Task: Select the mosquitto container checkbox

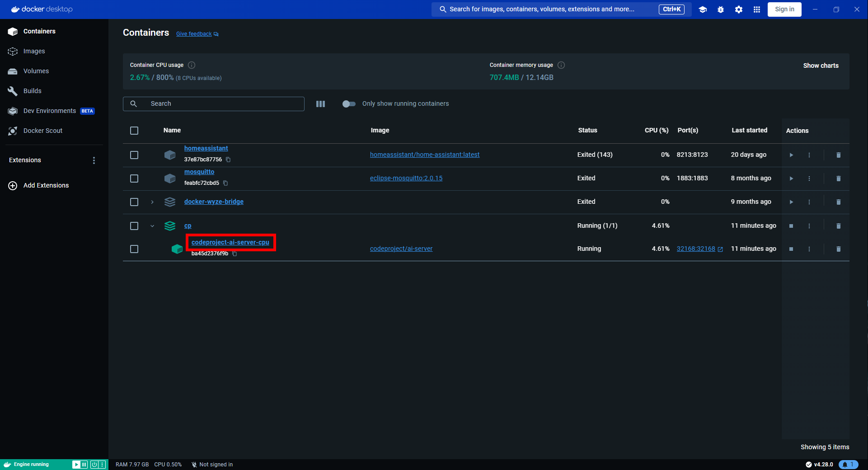Action: click(x=134, y=179)
